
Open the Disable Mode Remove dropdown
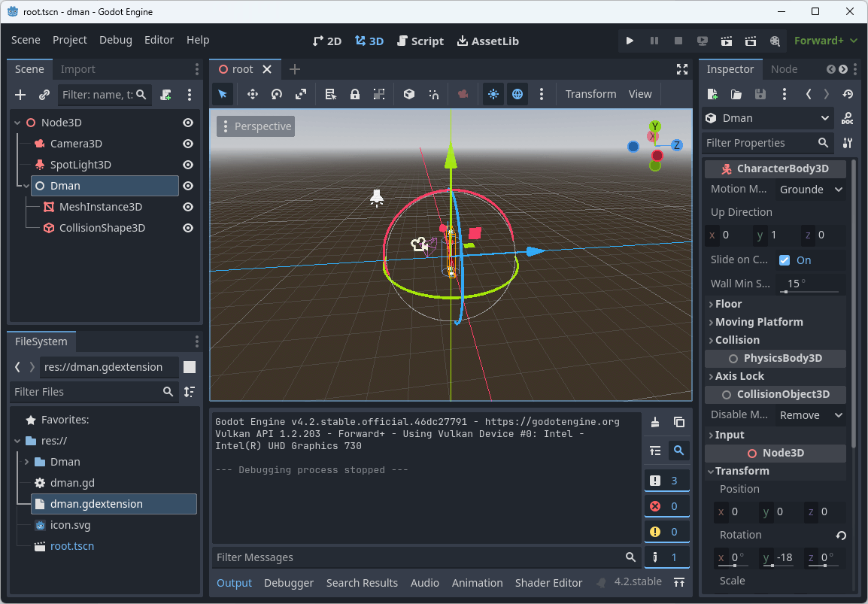click(x=810, y=415)
